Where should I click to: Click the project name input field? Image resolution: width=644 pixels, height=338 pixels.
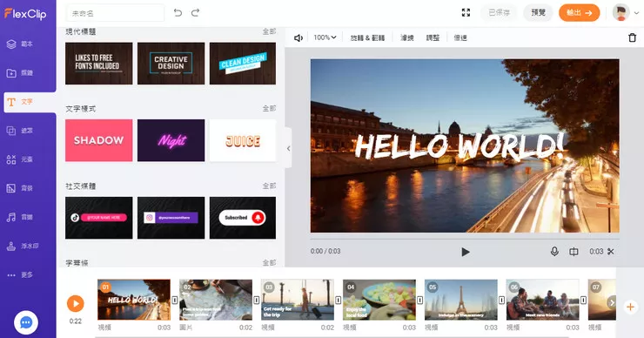coord(115,13)
